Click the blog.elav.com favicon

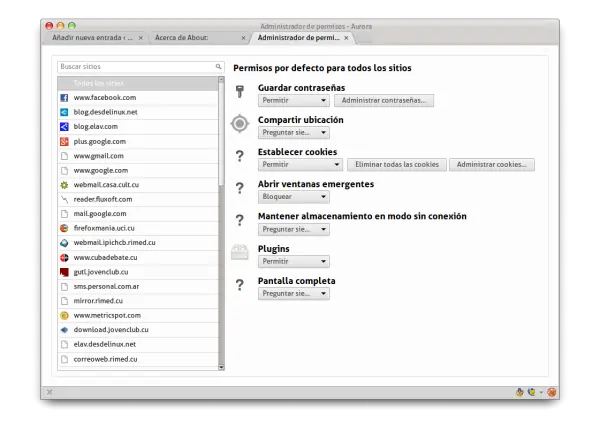[64, 127]
